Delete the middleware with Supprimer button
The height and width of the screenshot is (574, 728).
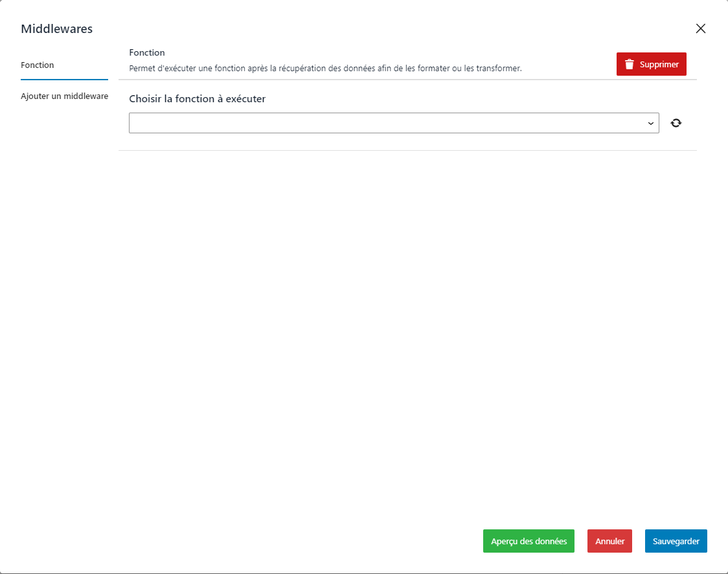652,64
